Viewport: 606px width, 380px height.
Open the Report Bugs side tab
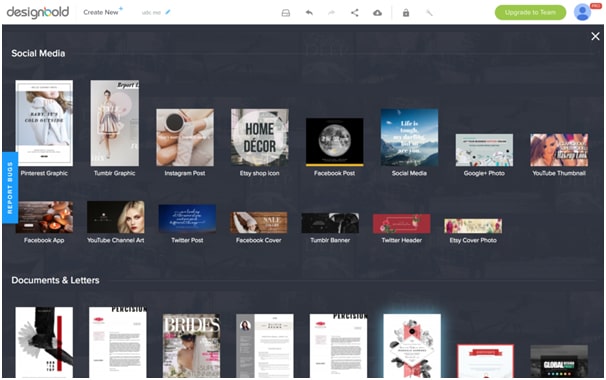coord(10,187)
